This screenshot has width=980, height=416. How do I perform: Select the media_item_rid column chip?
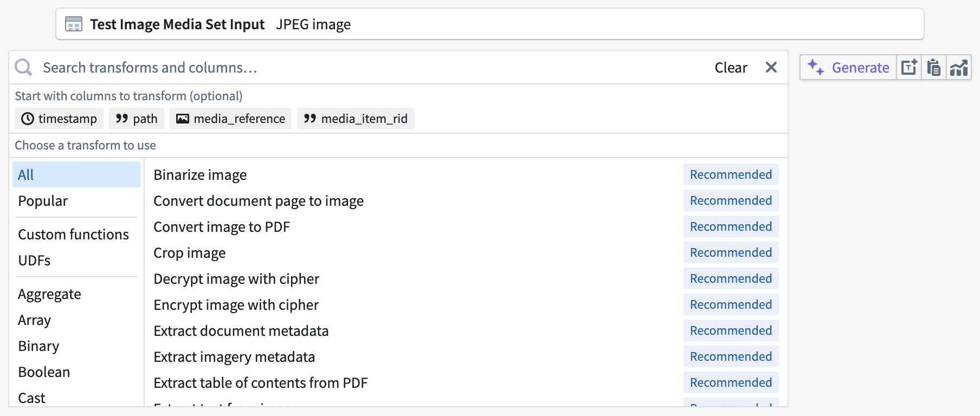tap(356, 119)
